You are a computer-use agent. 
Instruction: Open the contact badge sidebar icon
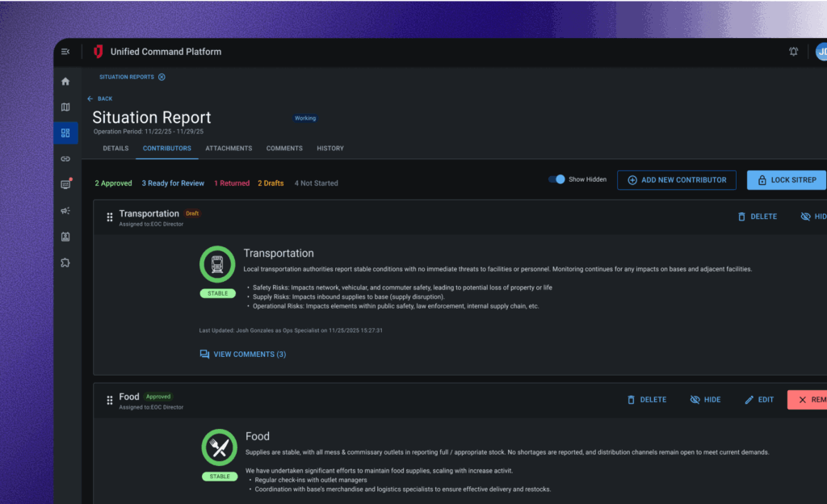click(x=65, y=237)
